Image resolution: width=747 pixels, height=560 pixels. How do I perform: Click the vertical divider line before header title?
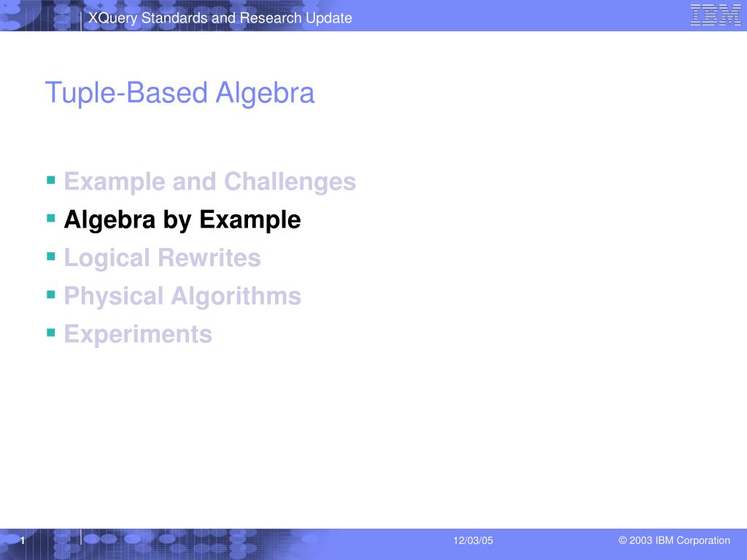[81, 20]
